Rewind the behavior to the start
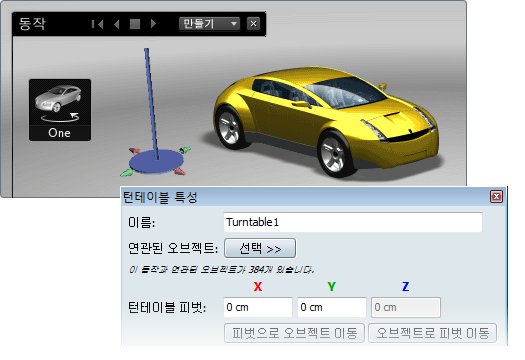 [97, 24]
